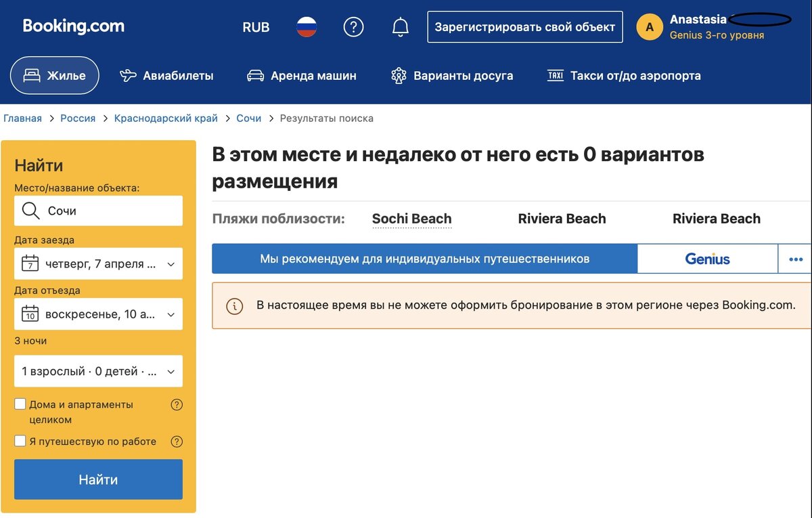Select the Жилье tab
This screenshot has width=812, height=518.
tap(55, 75)
